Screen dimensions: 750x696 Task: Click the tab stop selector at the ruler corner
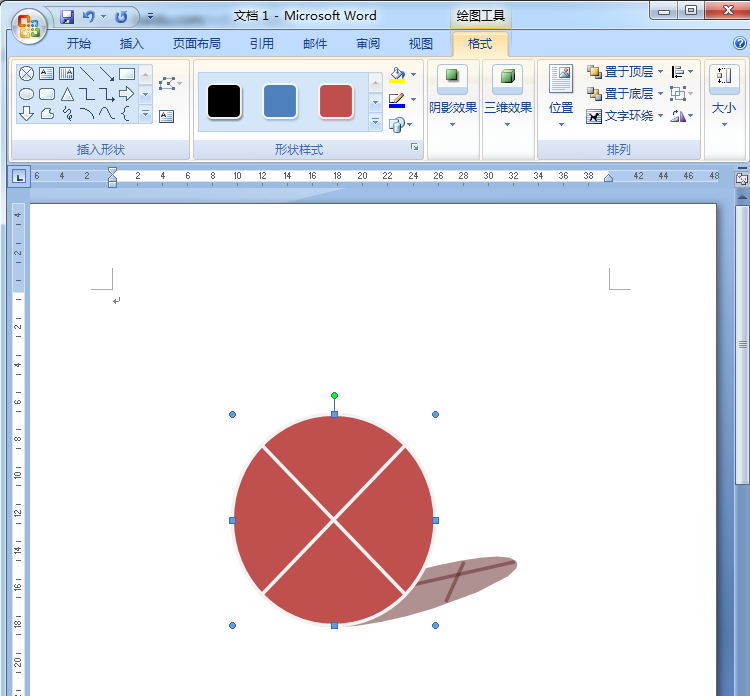coord(19,178)
